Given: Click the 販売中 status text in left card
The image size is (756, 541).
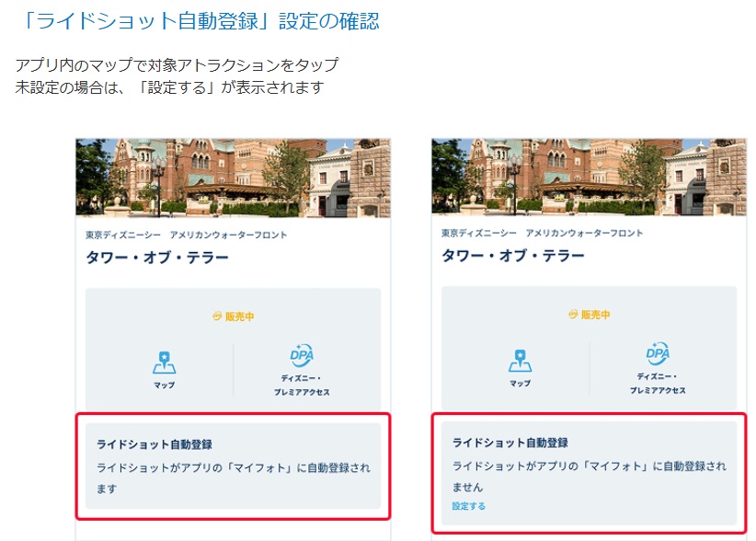Looking at the screenshot, I should pyautogui.click(x=239, y=317).
